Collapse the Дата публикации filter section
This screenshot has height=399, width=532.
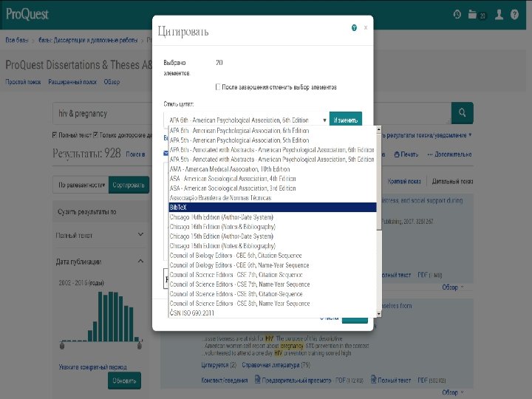pos(141,261)
